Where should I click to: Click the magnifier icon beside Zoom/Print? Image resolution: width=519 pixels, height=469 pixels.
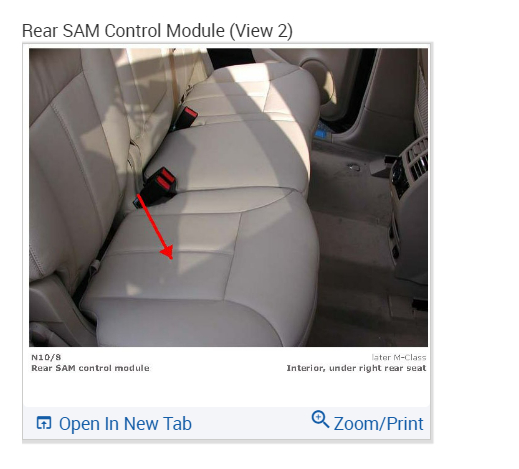tap(320, 419)
